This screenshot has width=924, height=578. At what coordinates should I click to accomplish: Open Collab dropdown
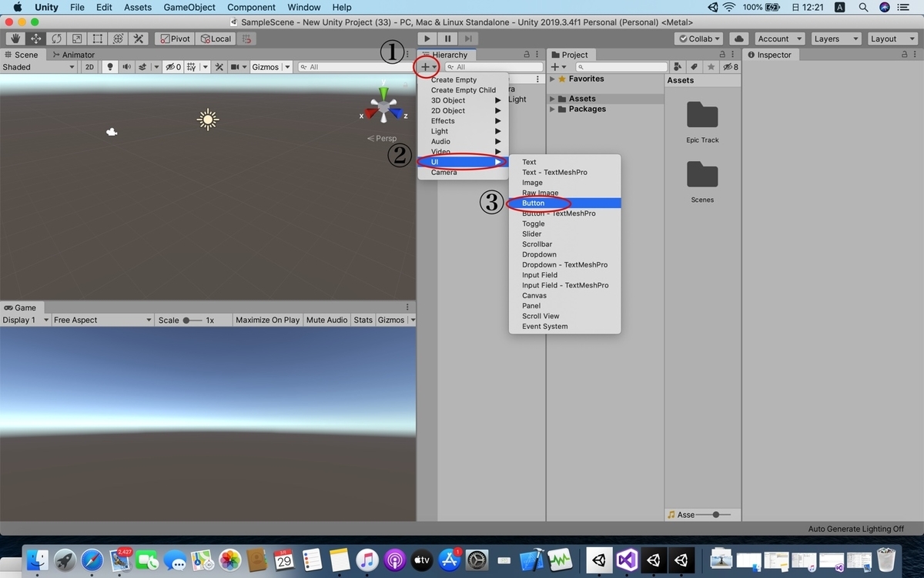[x=699, y=39]
